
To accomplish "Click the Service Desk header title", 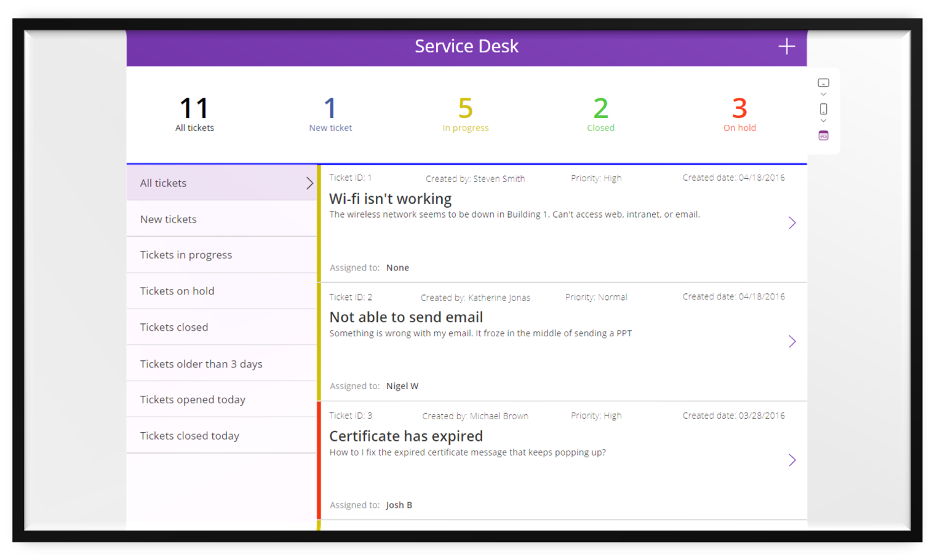I will coord(466,46).
